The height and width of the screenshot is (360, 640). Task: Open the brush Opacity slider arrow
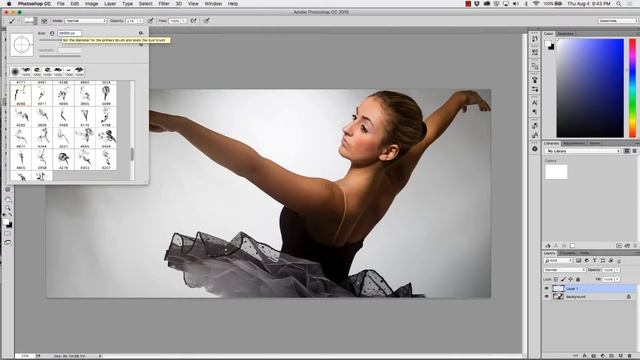click(141, 21)
